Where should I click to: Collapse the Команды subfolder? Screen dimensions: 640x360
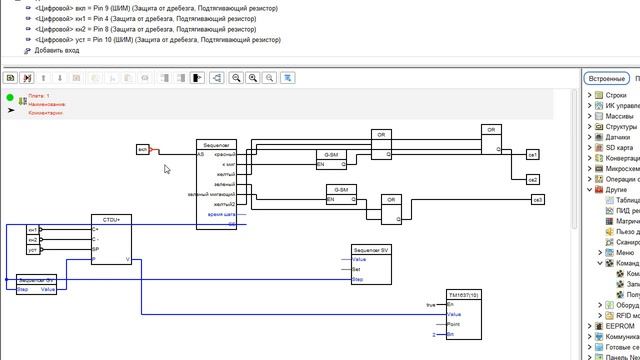[600, 263]
